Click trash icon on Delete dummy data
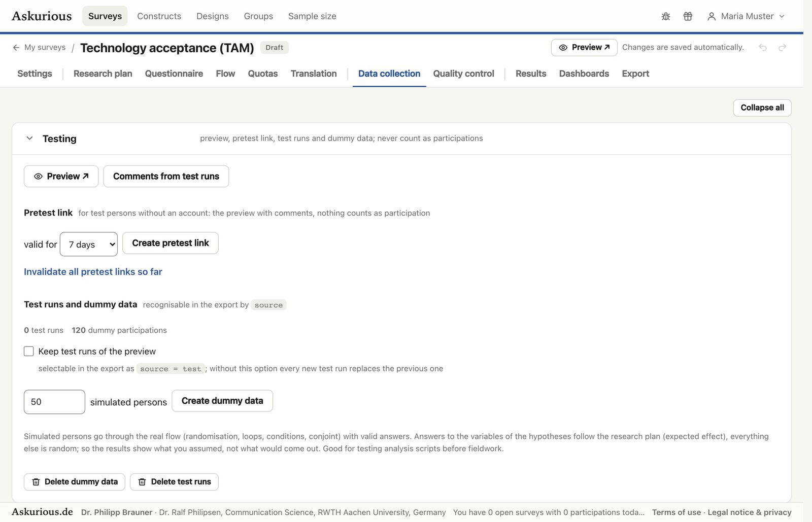The height and width of the screenshot is (522, 812). (36, 482)
